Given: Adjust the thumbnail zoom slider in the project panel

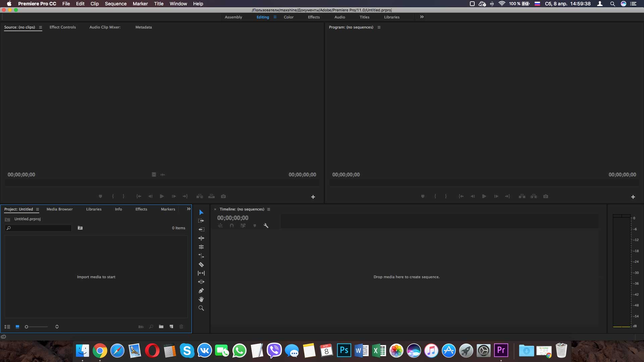Looking at the screenshot, I should click(36, 327).
